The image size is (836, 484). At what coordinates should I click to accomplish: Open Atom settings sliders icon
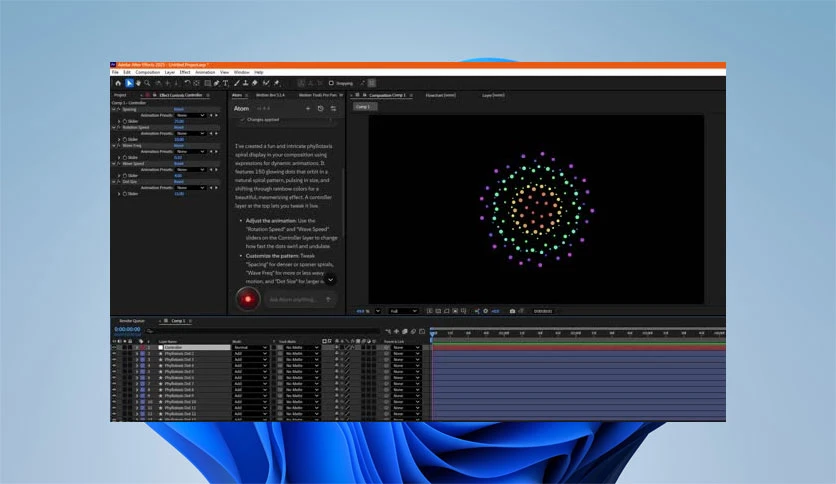[333, 109]
